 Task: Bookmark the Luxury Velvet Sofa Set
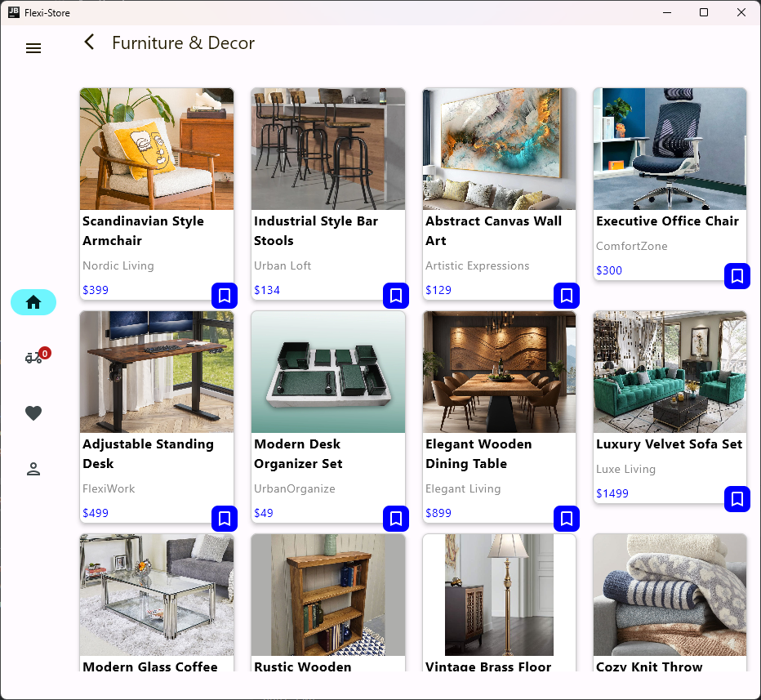pyautogui.click(x=737, y=499)
